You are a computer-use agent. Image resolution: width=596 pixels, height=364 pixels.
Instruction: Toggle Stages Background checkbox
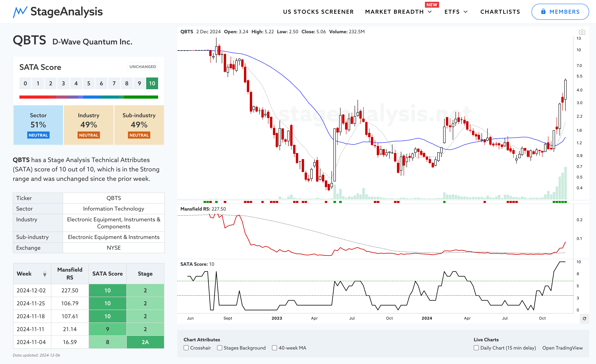(x=219, y=348)
